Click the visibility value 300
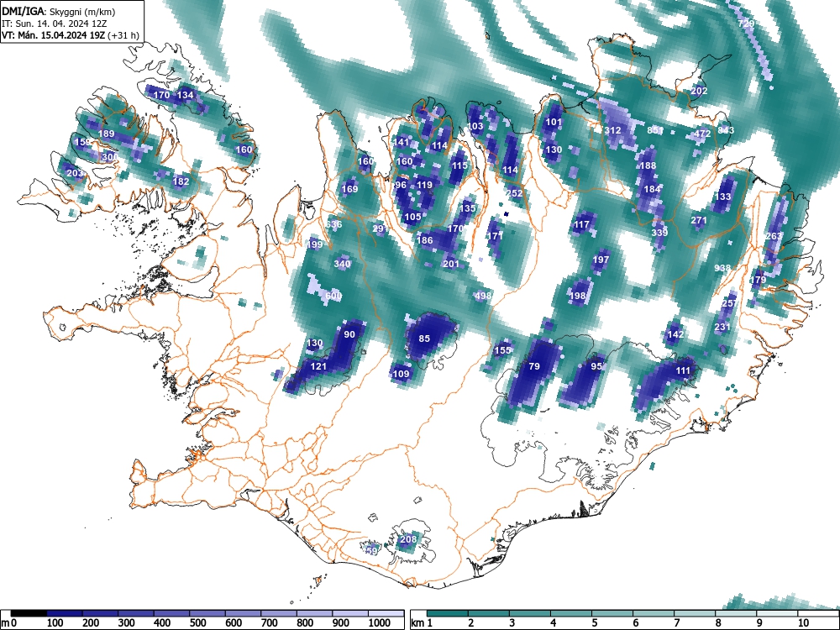The height and width of the screenshot is (630, 840). [x=109, y=157]
